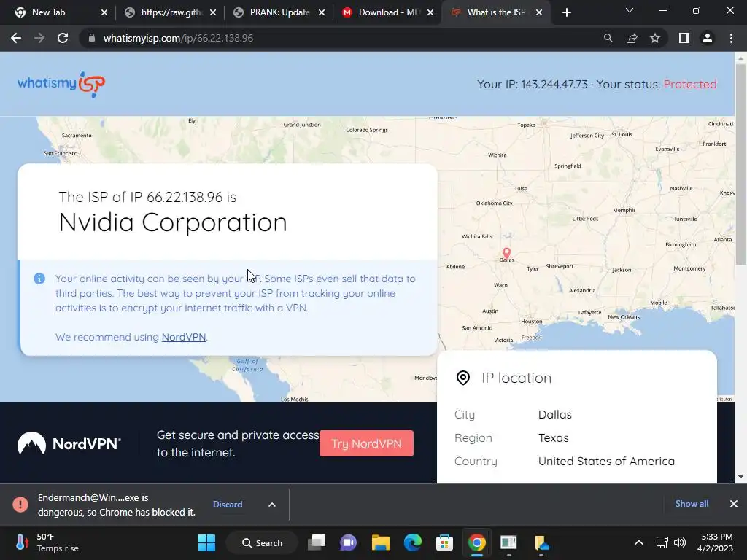Share this page via share icon
Screen dimensions: 747x560
coord(632,38)
